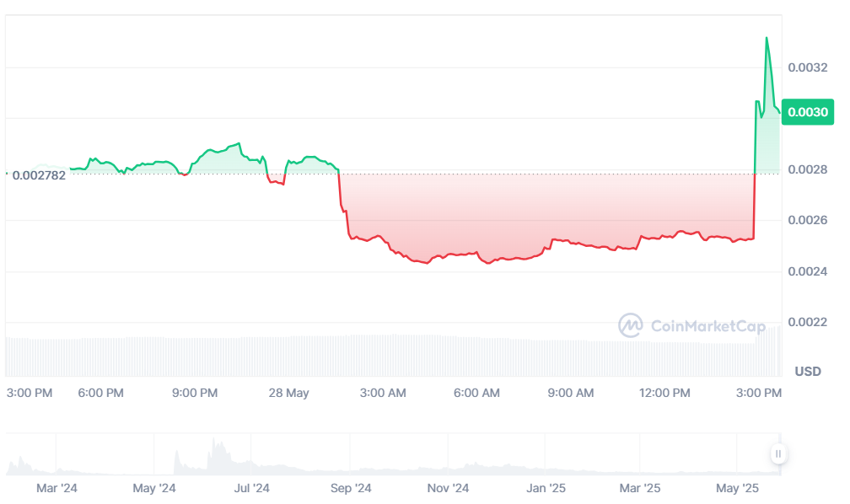Select the 3:00 AM time axis label

[x=383, y=393]
